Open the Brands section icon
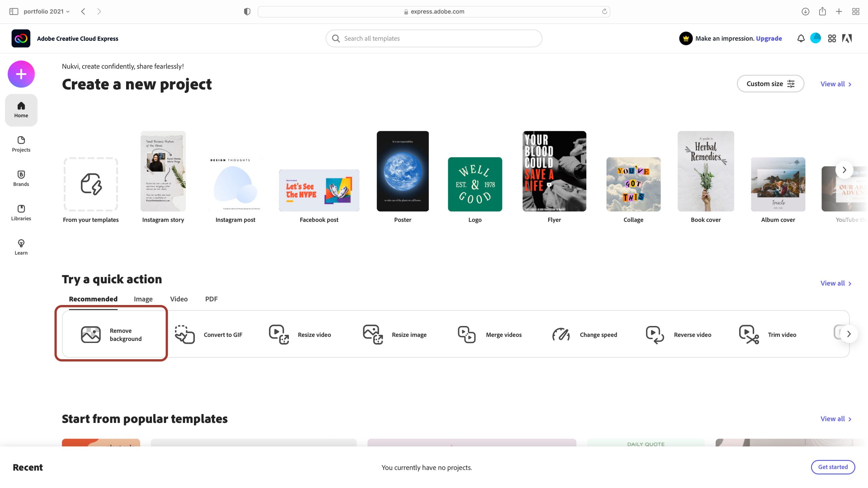Image resolution: width=868 pixels, height=488 pixels. pos(21,175)
